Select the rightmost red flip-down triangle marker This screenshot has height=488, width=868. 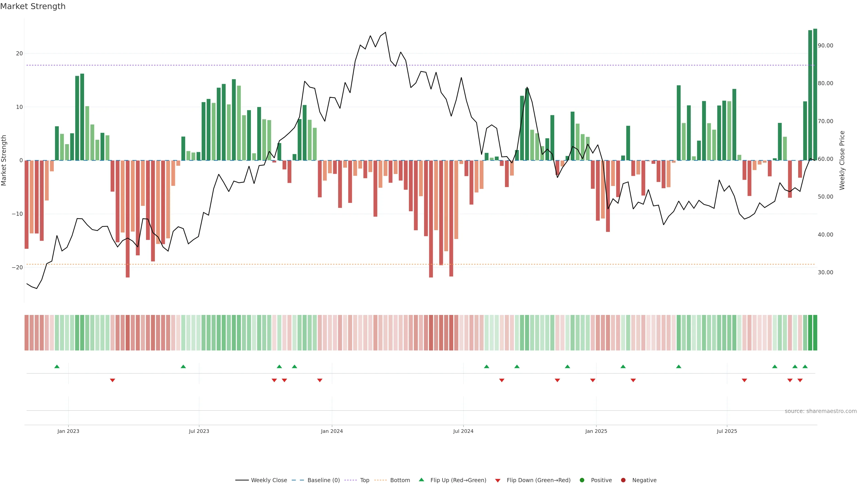[x=800, y=380]
